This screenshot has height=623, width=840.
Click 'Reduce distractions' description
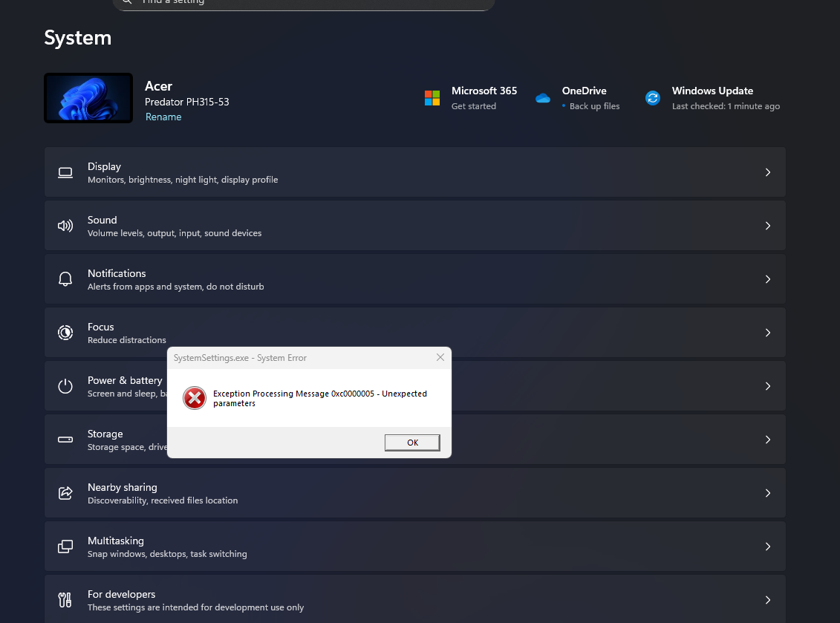point(126,340)
